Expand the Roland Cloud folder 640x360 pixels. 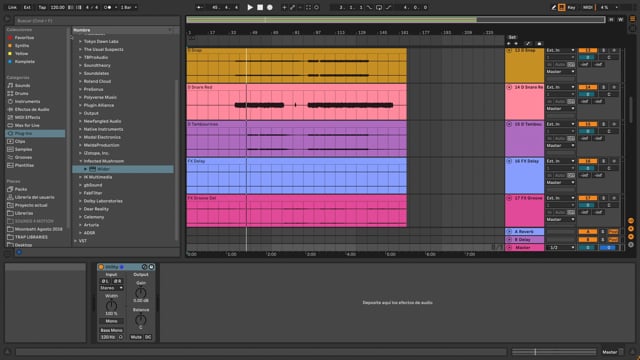point(80,81)
